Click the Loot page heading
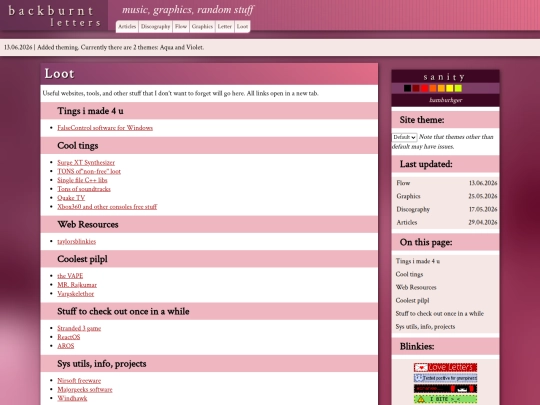The height and width of the screenshot is (405, 540). pos(59,74)
